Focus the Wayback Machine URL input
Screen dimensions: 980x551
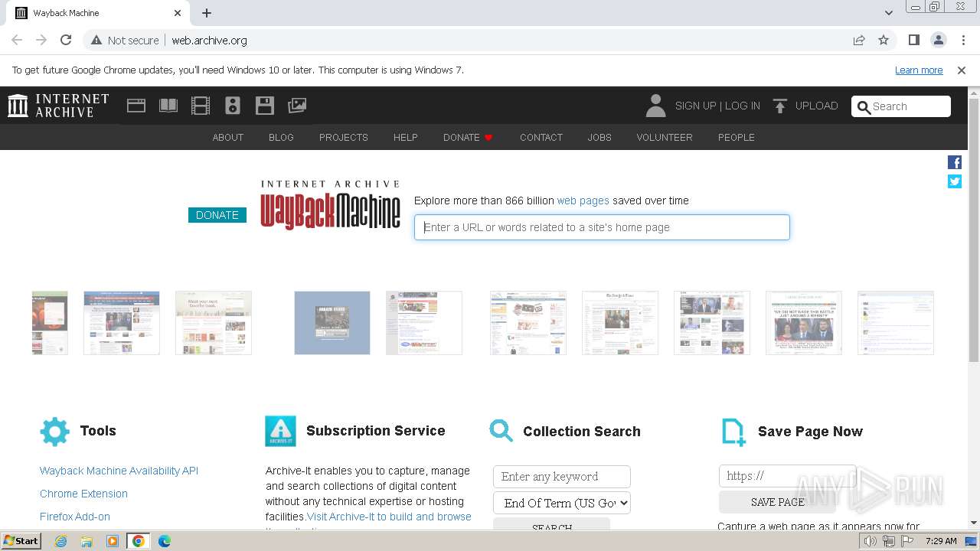602,227
